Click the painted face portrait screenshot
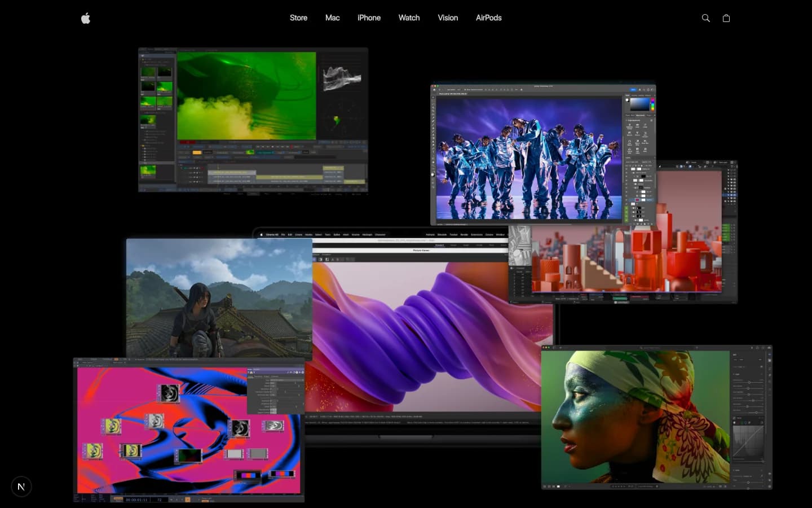This screenshot has height=508, width=812. pos(656,417)
